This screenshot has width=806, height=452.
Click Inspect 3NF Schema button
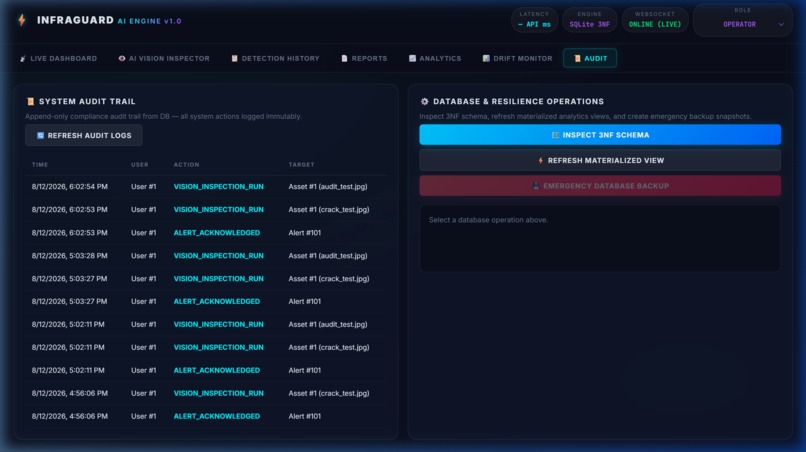tap(600, 135)
